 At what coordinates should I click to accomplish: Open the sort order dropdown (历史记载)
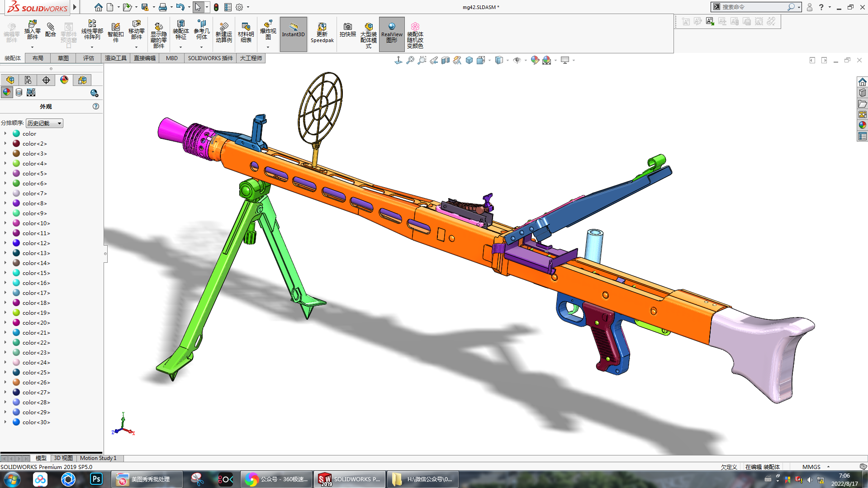point(44,123)
